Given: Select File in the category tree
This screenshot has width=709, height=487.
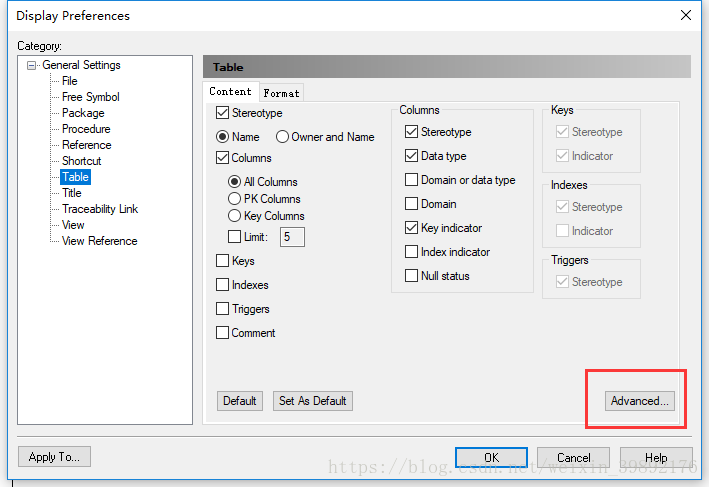Looking at the screenshot, I should (x=70, y=81).
